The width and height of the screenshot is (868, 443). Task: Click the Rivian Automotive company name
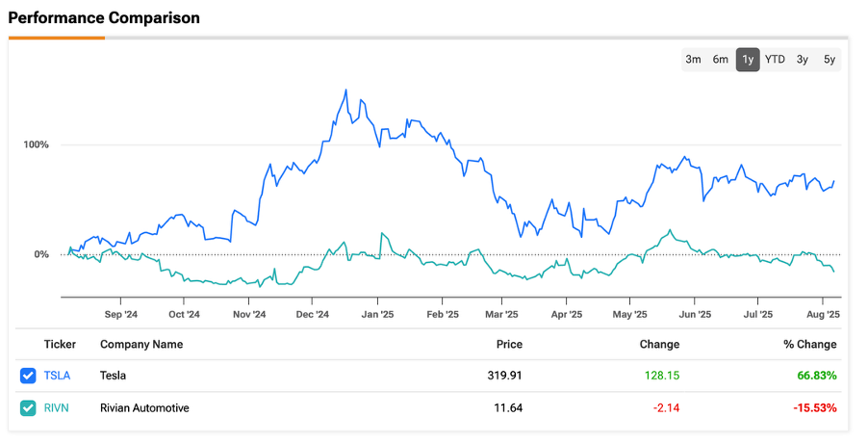144,408
